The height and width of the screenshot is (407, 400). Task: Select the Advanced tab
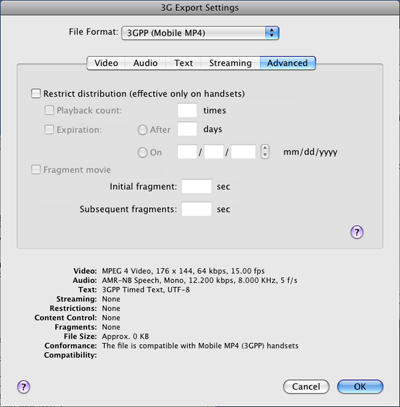[x=287, y=63]
